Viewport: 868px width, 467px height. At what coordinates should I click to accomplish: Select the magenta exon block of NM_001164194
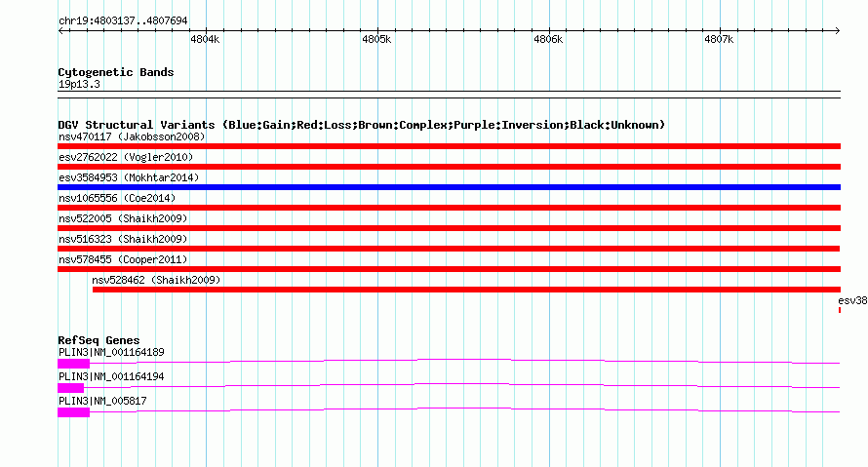71,388
